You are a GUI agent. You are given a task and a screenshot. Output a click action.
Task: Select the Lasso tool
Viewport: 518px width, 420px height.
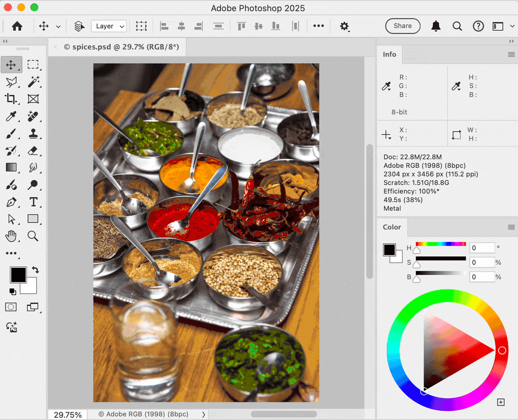11,82
